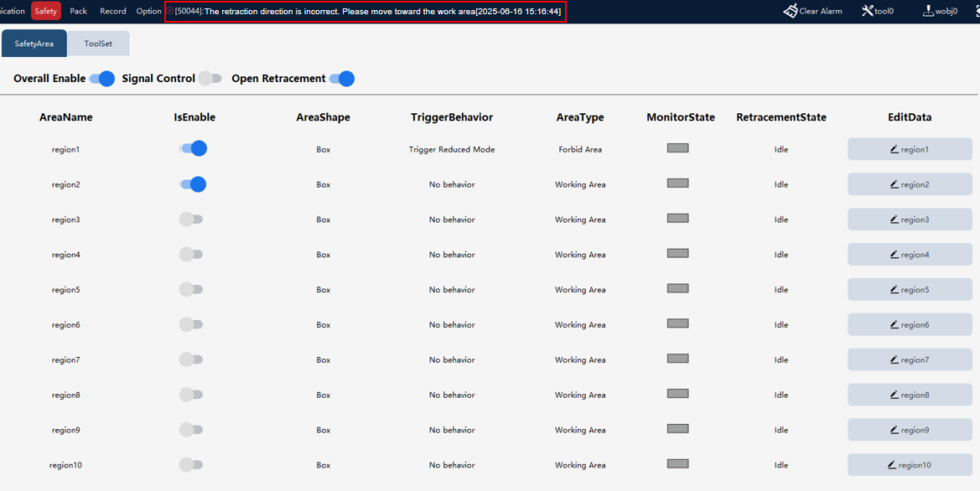The height and width of the screenshot is (491, 980).
Task: Edit region9 data button
Action: coord(910,429)
